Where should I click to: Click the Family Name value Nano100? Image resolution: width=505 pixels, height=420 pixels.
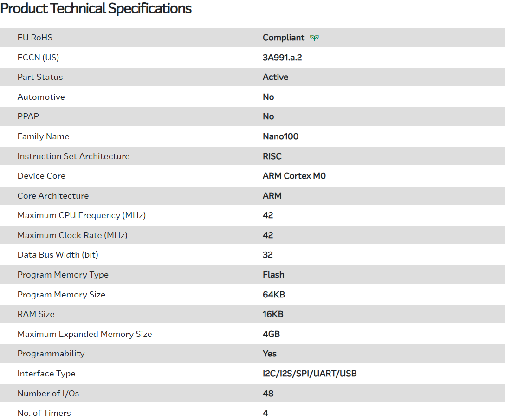280,136
